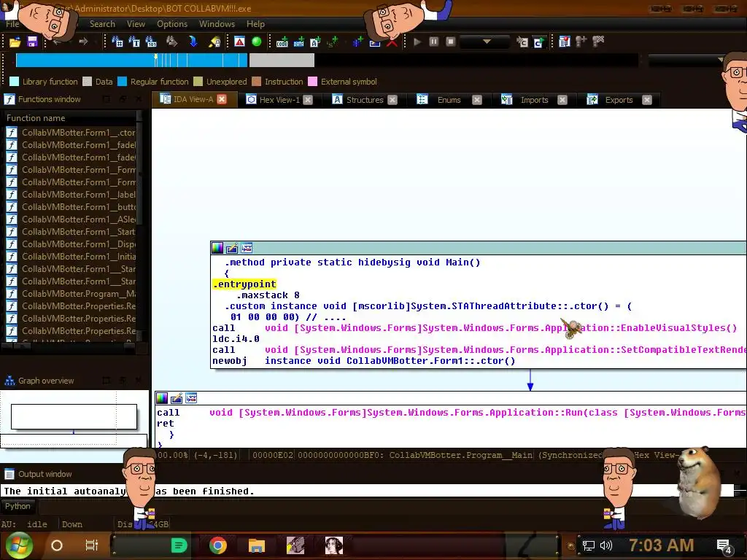This screenshot has height=560, width=747.
Task: Open Task View on the taskbar
Action: click(x=91, y=545)
